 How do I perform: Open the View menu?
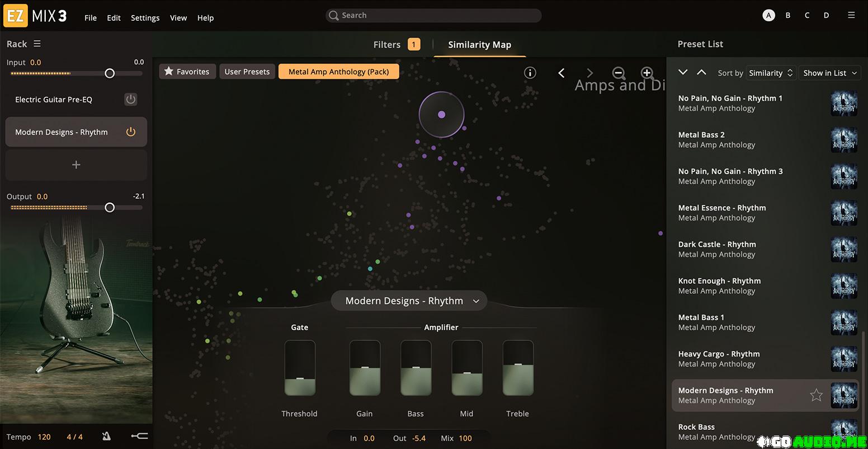point(178,18)
